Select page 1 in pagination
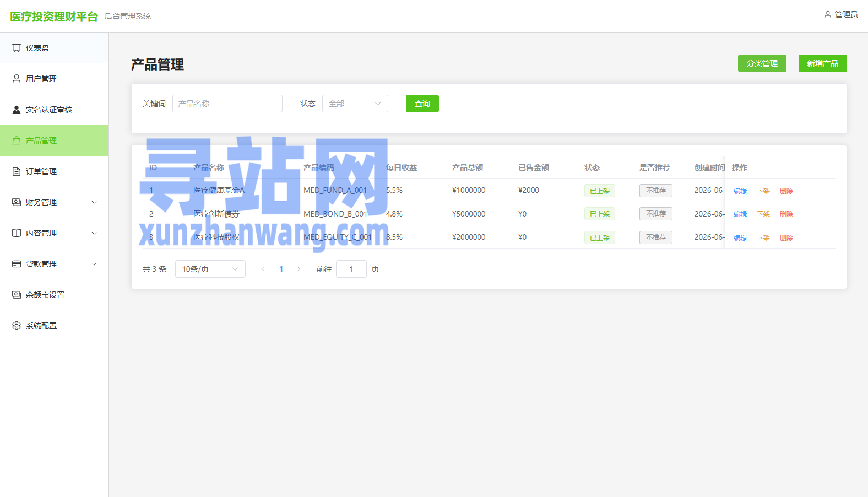 (x=281, y=269)
